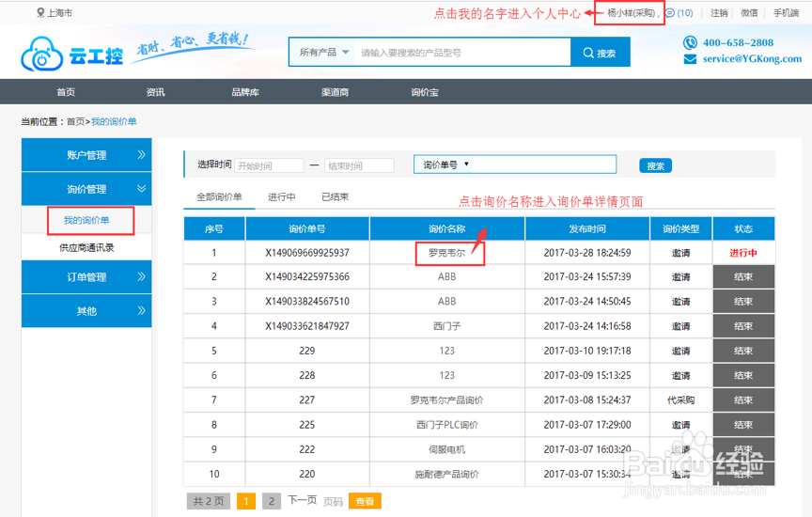
Task: Go to page 2 in pagination
Action: [x=272, y=501]
